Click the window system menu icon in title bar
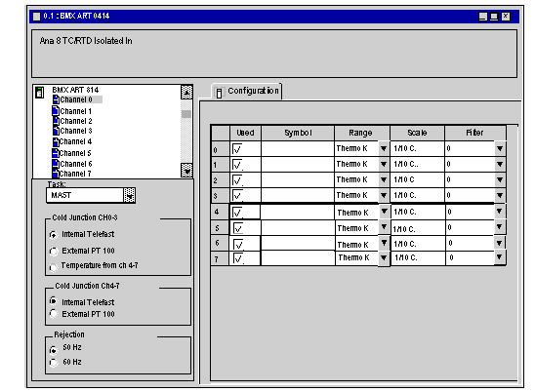The image size is (535, 392). pos(36,16)
